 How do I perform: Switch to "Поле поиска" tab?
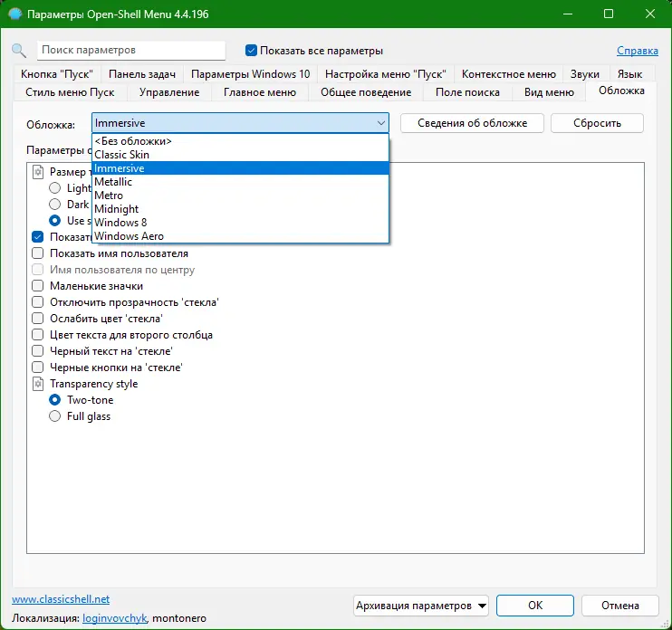click(x=467, y=92)
